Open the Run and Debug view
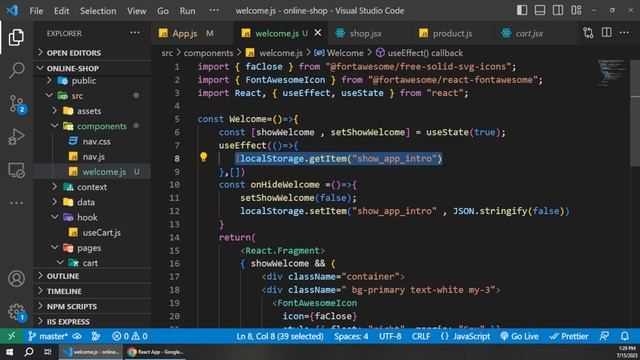This screenshot has width=640, height=360. (x=16, y=137)
